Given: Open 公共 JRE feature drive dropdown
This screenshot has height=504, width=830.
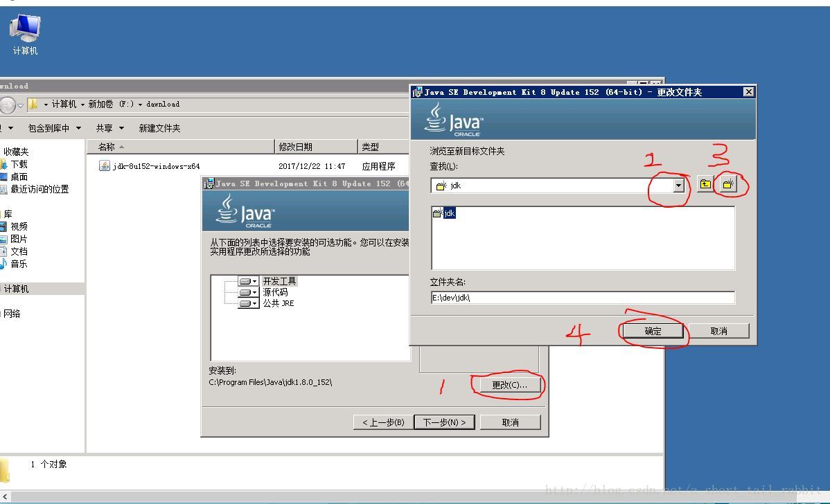Looking at the screenshot, I should pyautogui.click(x=248, y=303).
